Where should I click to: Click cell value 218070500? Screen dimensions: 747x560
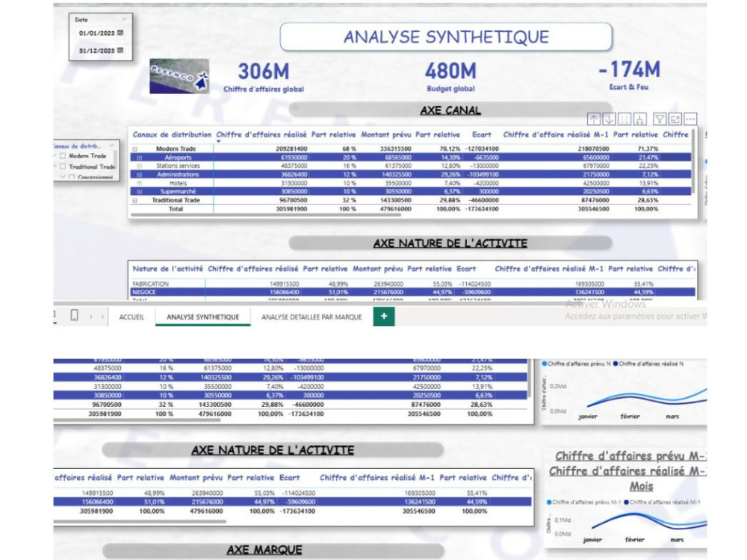pos(593,149)
